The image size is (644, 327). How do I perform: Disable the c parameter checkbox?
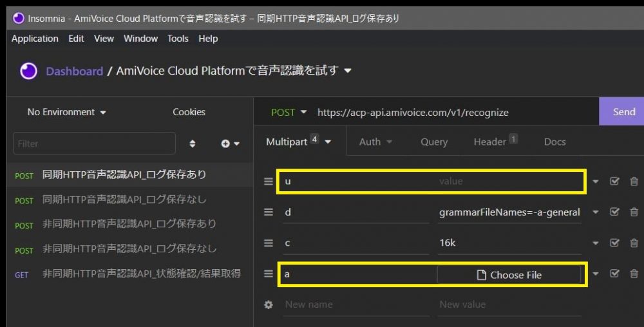click(x=614, y=243)
